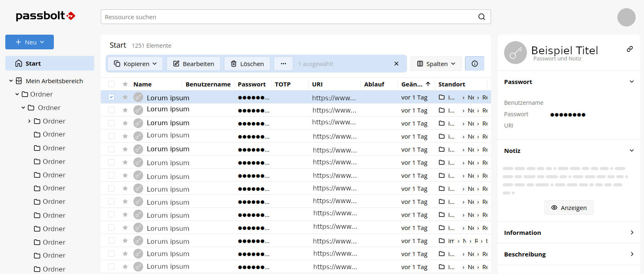The image size is (644, 274).
Task: Toggle the info details panel icon
Action: tap(474, 64)
